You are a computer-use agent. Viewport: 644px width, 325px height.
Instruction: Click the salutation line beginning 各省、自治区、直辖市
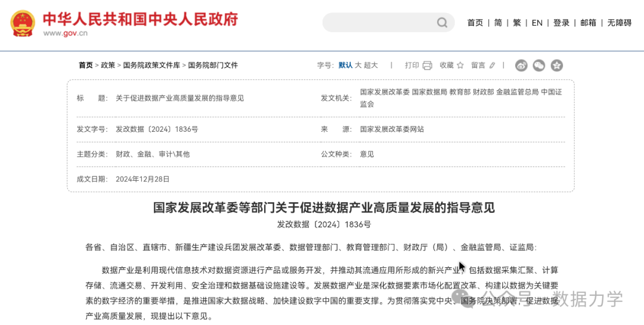tap(311, 247)
